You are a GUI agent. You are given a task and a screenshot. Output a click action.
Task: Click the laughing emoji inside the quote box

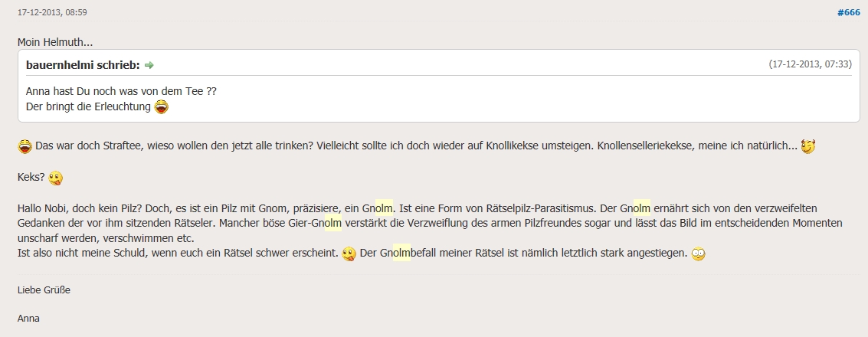point(162,106)
